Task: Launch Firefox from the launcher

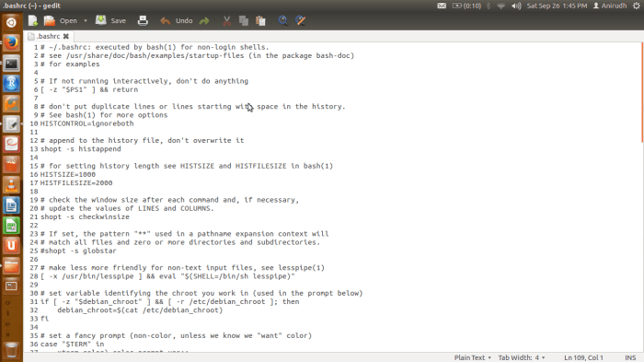Action: pyautogui.click(x=11, y=42)
